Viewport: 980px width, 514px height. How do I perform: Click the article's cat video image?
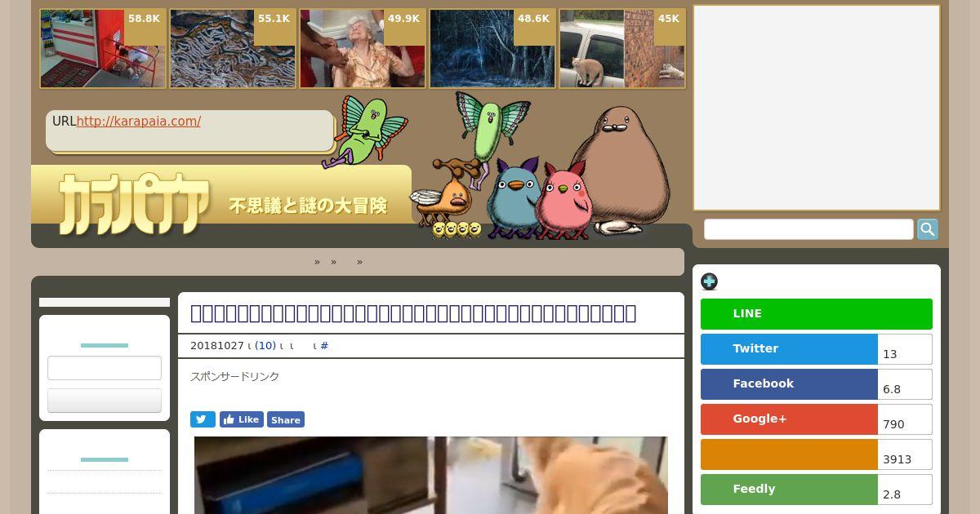pos(431,475)
